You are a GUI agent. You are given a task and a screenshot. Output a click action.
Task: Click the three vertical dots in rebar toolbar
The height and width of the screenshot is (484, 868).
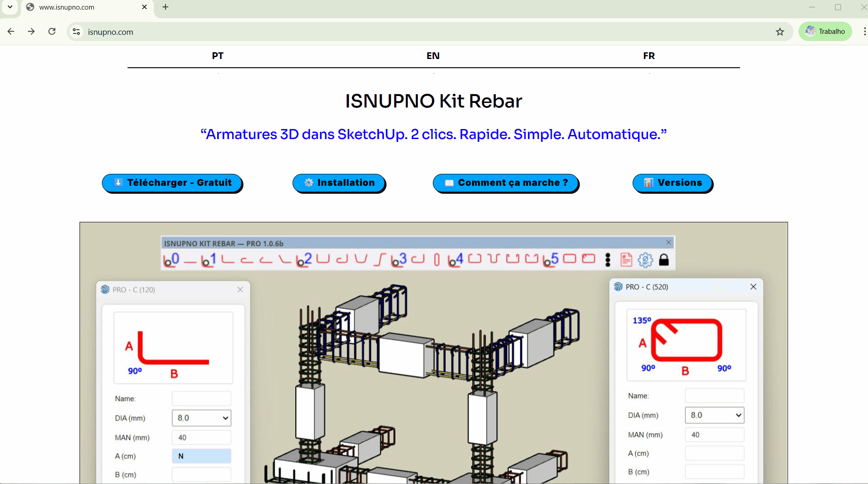(x=607, y=260)
